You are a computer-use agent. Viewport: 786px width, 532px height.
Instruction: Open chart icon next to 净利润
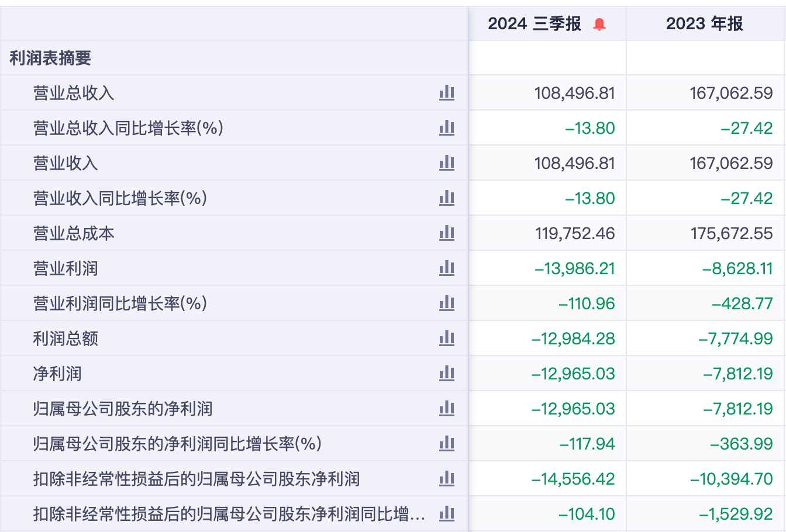447,374
